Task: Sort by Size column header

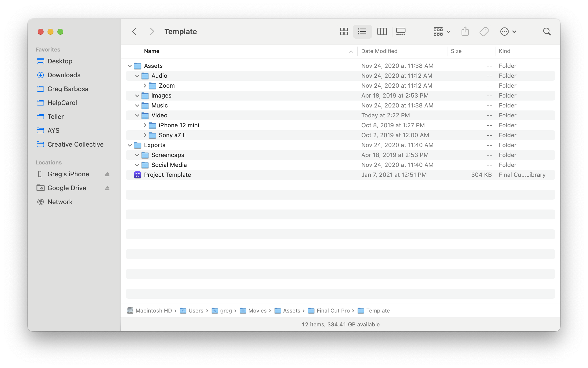Action: 456,51
